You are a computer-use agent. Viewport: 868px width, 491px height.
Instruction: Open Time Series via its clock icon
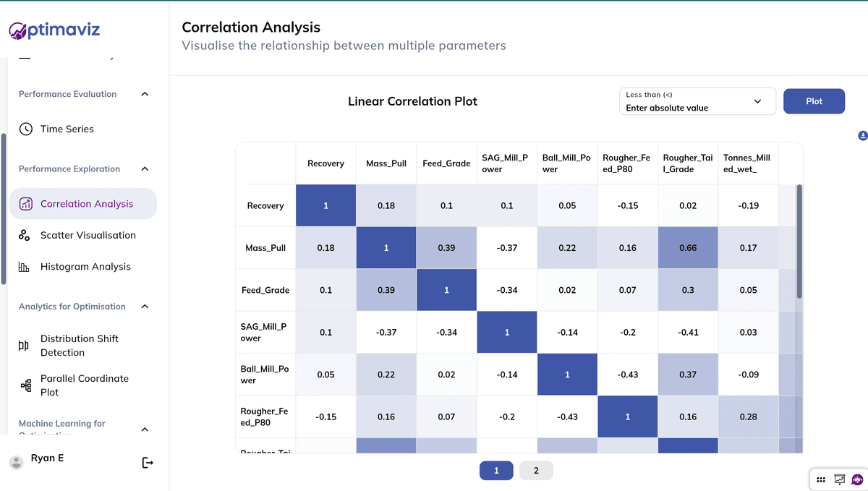click(x=26, y=129)
